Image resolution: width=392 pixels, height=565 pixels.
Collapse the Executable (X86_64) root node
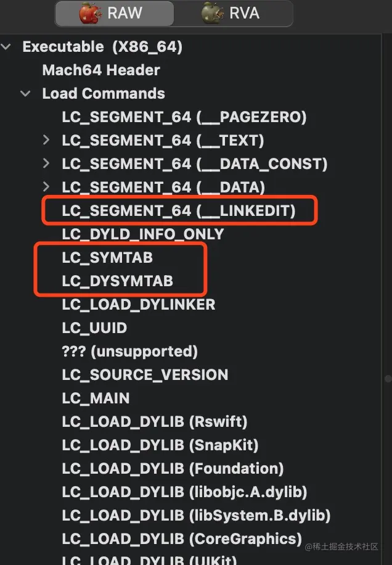point(6,47)
